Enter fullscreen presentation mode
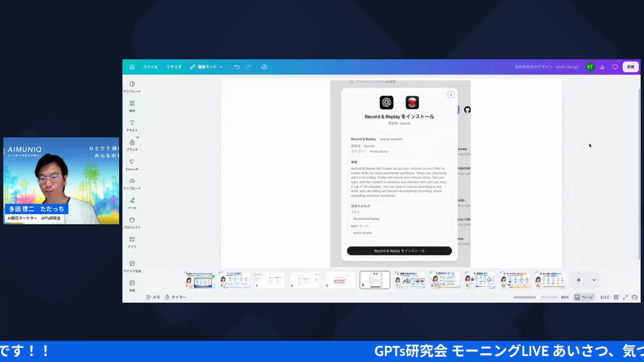This screenshot has width=644, height=362. [625, 297]
